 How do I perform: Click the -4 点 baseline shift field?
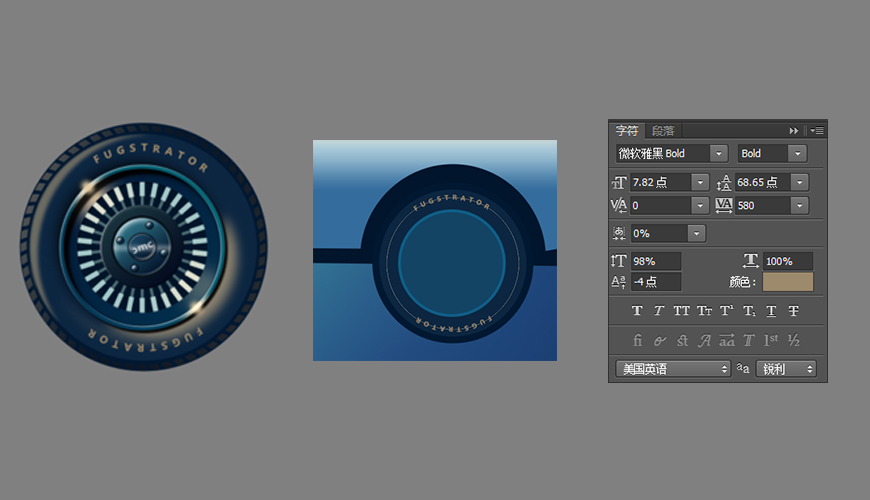point(656,281)
